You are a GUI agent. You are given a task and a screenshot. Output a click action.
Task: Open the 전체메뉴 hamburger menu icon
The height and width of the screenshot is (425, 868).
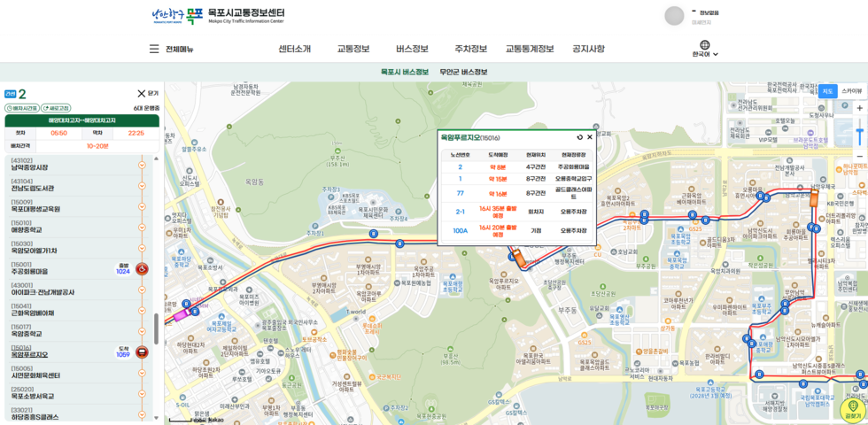pos(154,49)
